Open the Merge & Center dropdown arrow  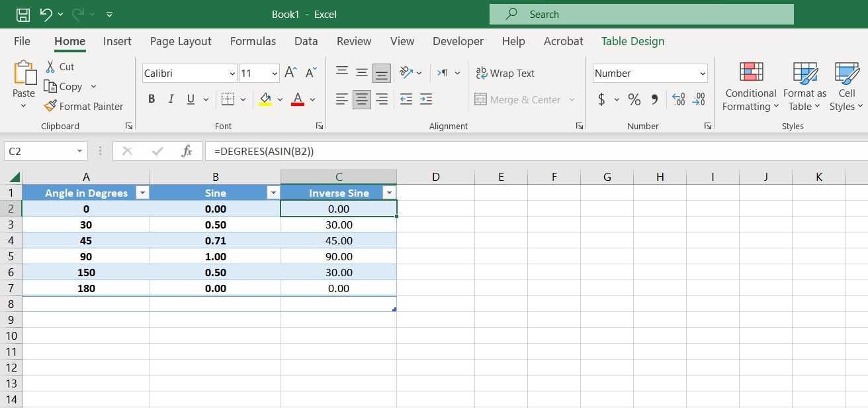point(572,100)
